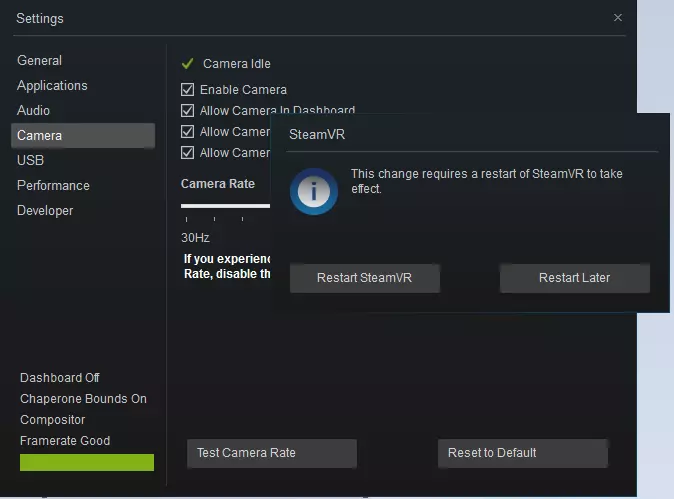Click the Test Camera Rate button
The width and height of the screenshot is (674, 499).
click(272, 453)
